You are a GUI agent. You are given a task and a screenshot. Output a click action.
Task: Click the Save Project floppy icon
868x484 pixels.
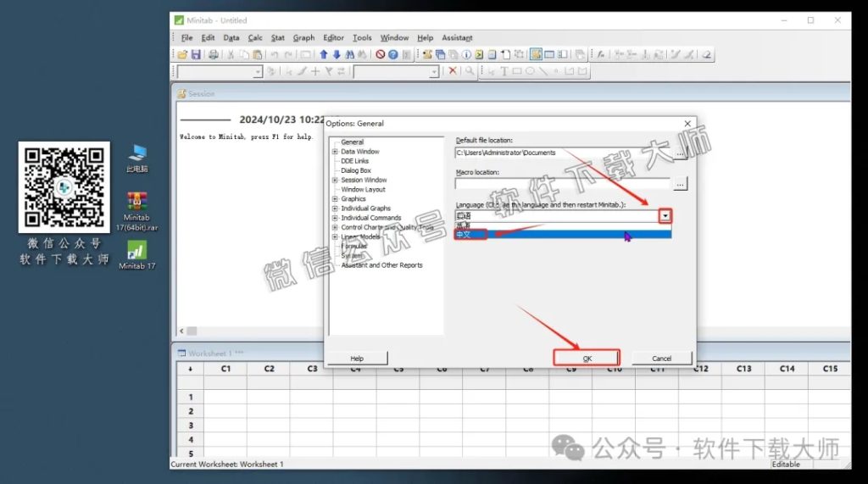click(196, 54)
